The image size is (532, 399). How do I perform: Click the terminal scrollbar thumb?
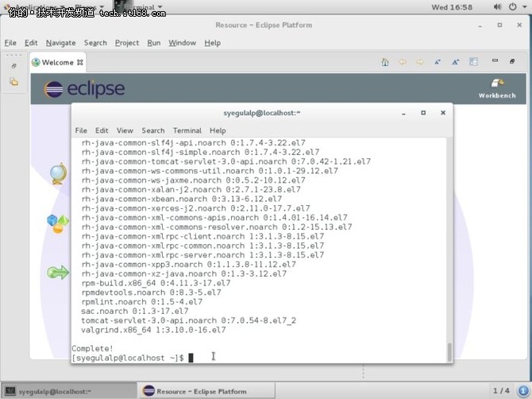(449, 352)
